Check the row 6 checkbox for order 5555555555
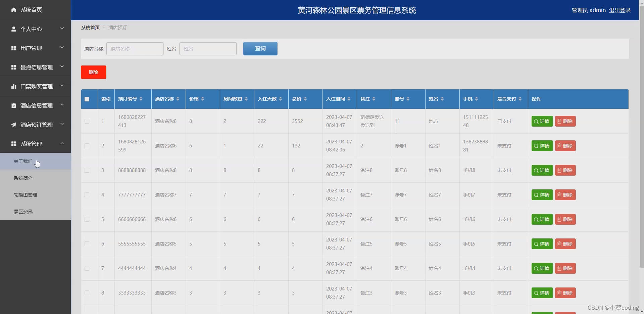 click(87, 244)
